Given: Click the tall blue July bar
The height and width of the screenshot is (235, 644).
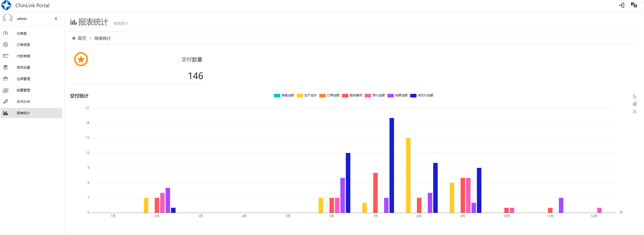Looking at the screenshot, I should (x=392, y=165).
